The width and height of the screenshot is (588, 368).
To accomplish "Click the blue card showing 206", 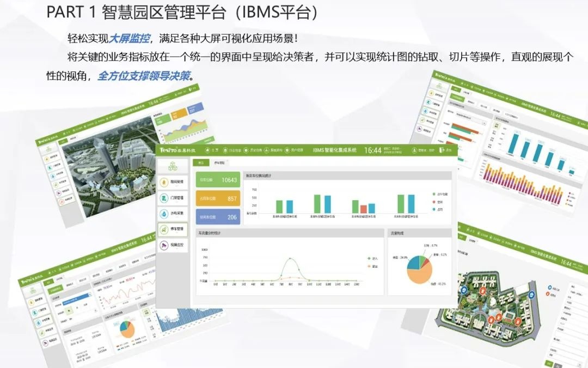I will tap(218, 216).
